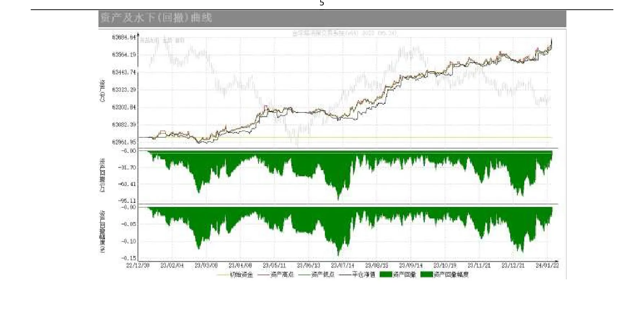This screenshot has width=644, height=310.
Task: Click the 62961.95 bottom asset axis value
Action: coord(124,142)
